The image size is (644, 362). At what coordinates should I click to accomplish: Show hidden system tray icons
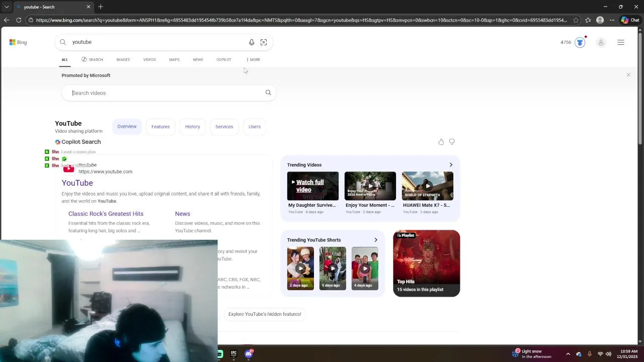568,354
